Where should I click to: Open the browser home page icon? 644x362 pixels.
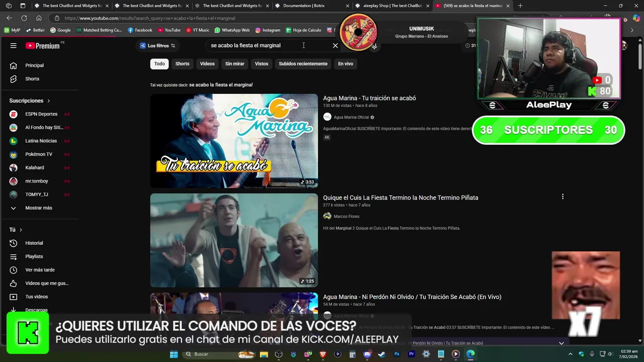pos(39,18)
